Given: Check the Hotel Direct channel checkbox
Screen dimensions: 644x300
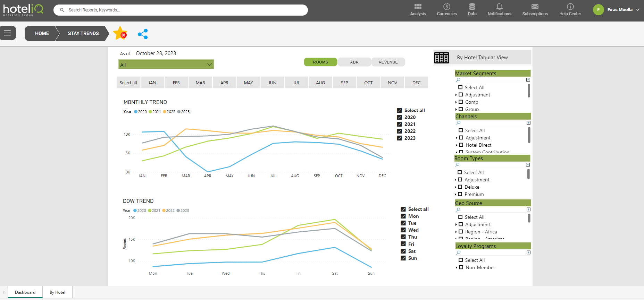Looking at the screenshot, I should click(461, 145).
